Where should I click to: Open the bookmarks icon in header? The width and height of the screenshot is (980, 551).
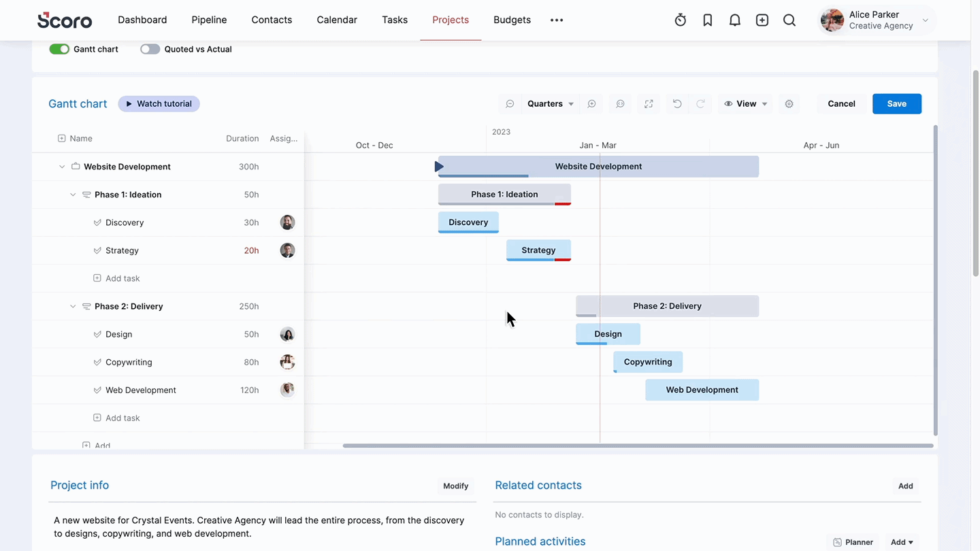(x=708, y=20)
